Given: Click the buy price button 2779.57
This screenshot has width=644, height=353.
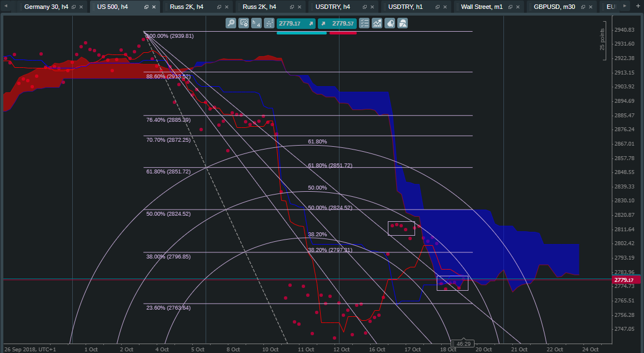Looking at the screenshot, I should [x=343, y=23].
